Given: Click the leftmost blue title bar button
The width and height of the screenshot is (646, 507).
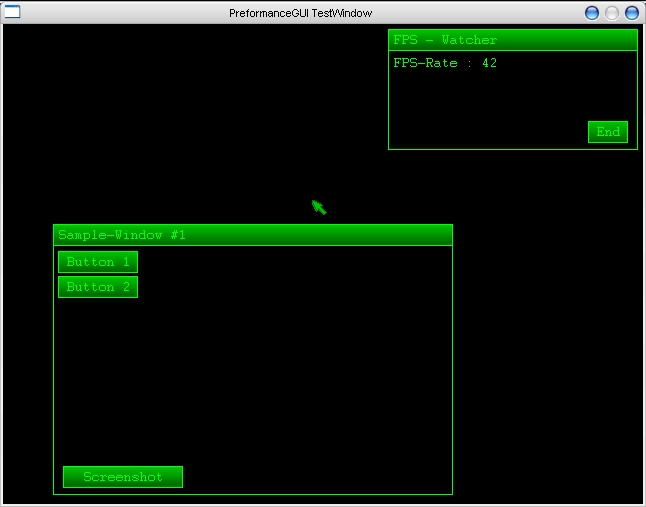Looking at the screenshot, I should pos(592,13).
